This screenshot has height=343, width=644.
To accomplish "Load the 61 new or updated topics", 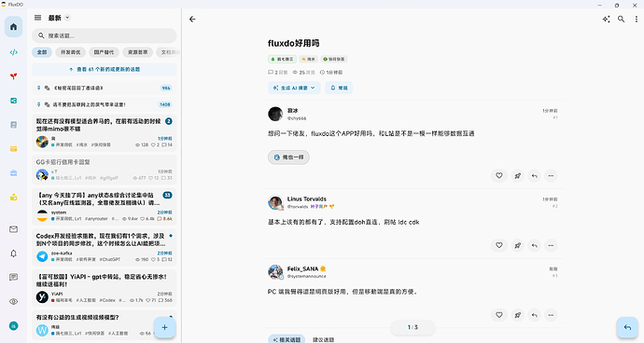I will pos(105,69).
